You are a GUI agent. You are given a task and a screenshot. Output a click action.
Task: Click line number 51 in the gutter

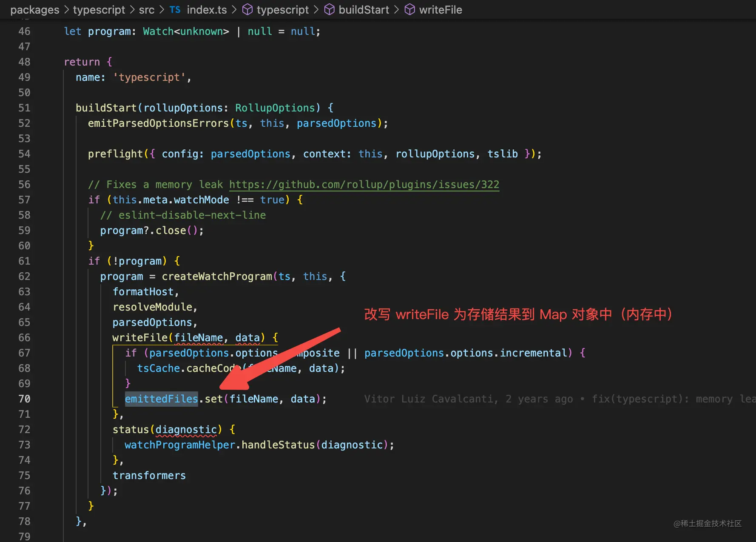(x=24, y=108)
